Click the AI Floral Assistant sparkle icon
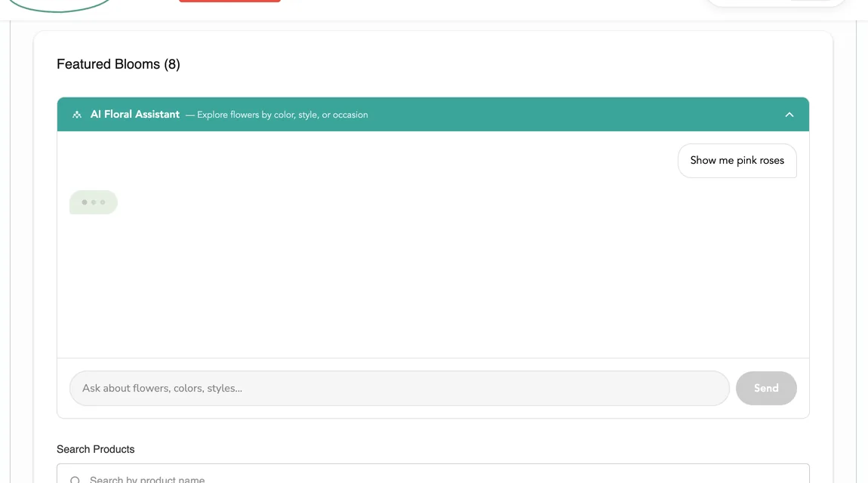 point(77,115)
